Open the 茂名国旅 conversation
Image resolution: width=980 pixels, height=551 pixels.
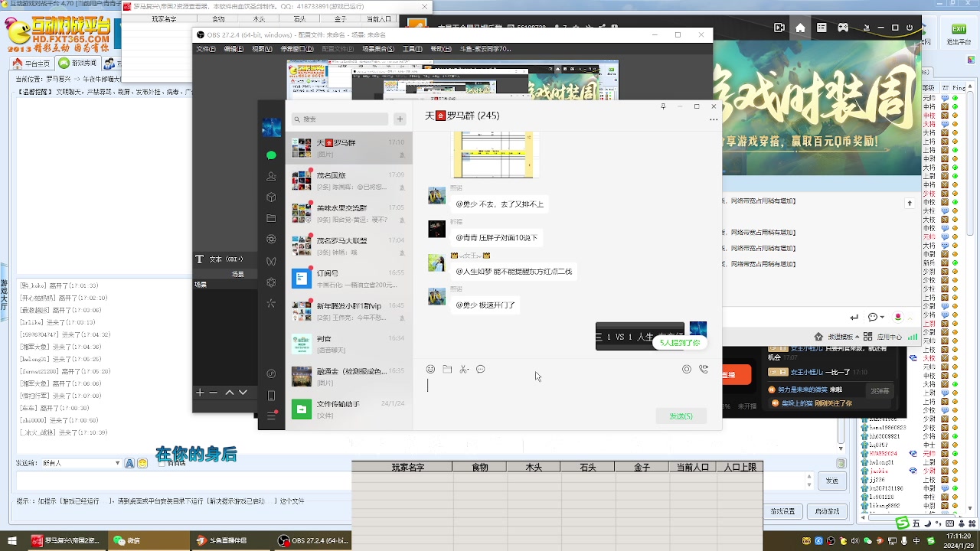pyautogui.click(x=349, y=180)
